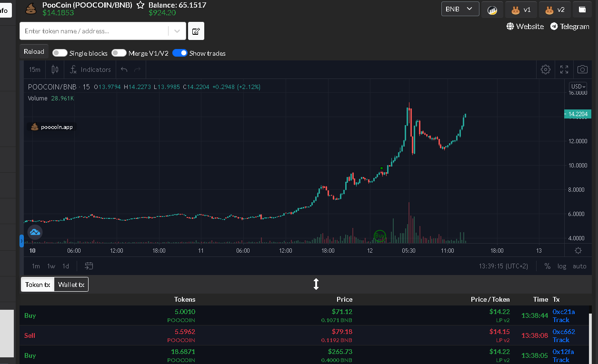
Task: Click the $79.18 sell price cell
Action: (x=342, y=332)
